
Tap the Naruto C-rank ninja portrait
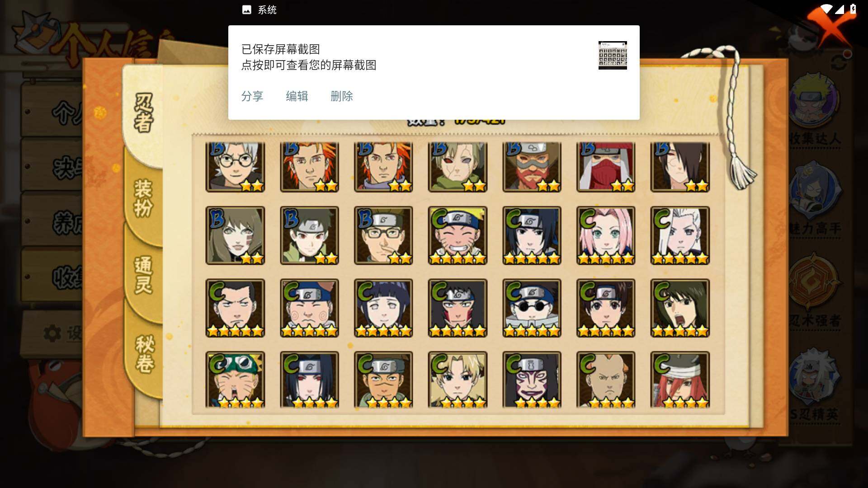tap(458, 235)
